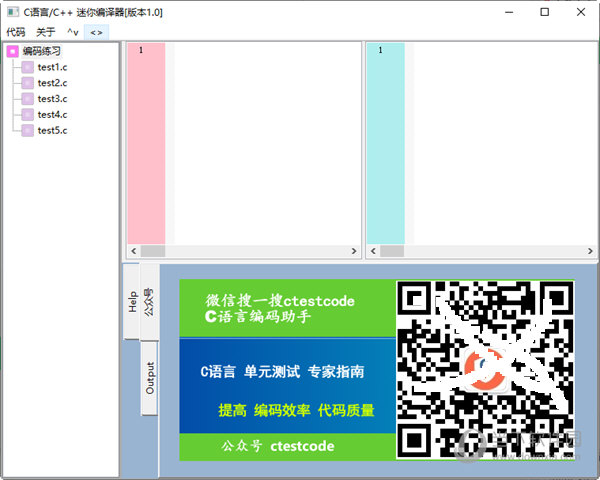This screenshot has height=480, width=600.
Task: Click the file icon beside test2.c
Action: click(28, 83)
